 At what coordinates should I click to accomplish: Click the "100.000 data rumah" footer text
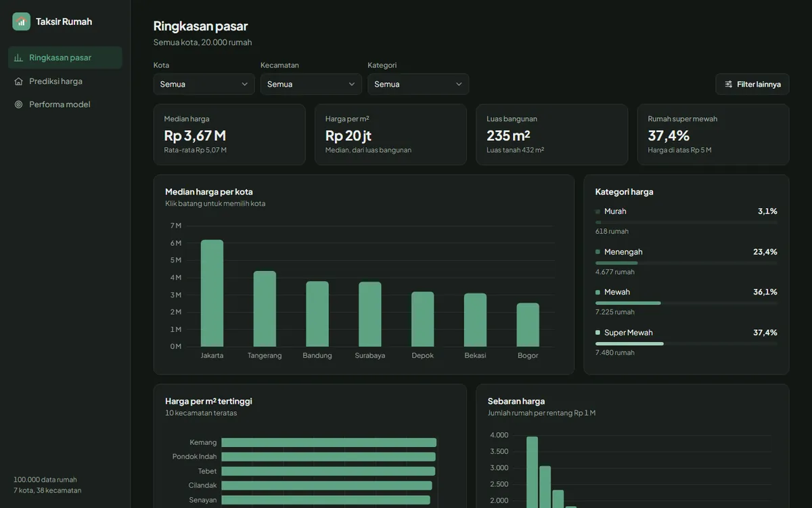tap(45, 480)
